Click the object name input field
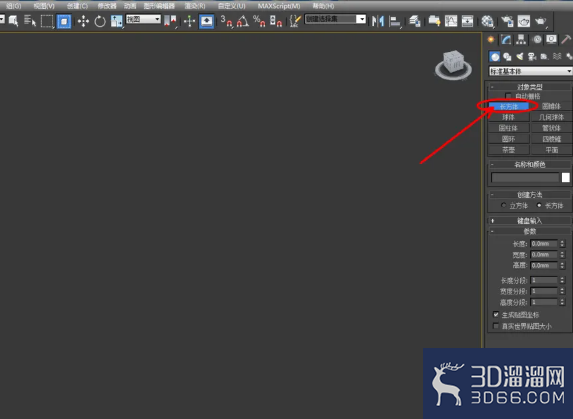The height and width of the screenshot is (419, 573). pos(525,178)
